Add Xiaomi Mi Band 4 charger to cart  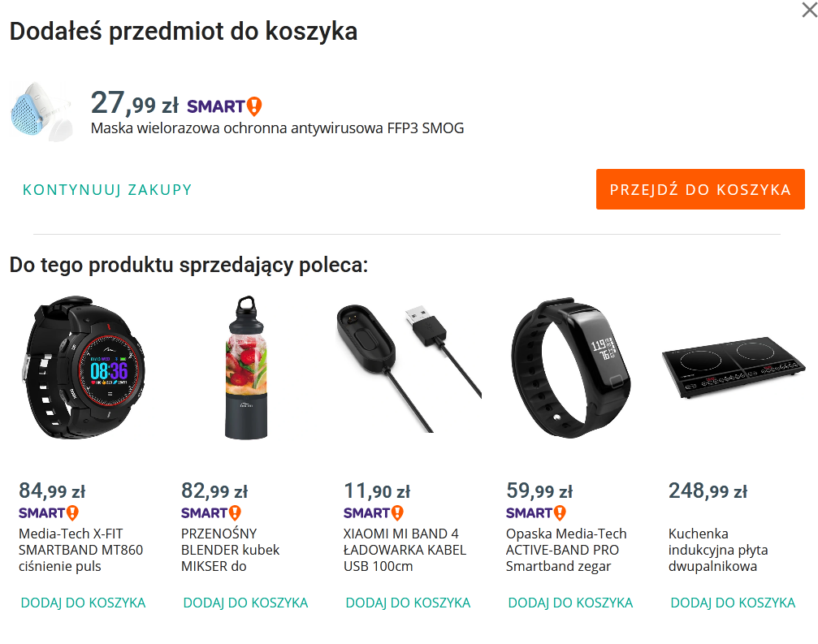pos(408,603)
